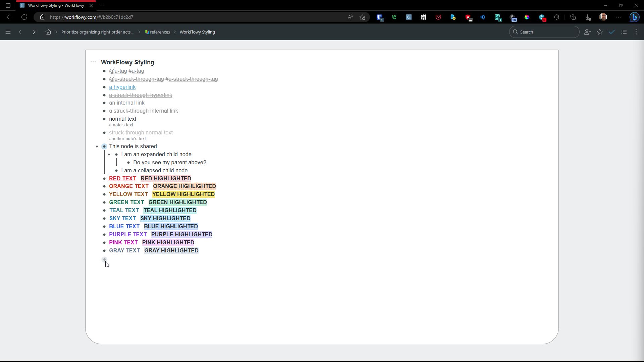644x362 pixels.
Task: Click the 'TEAL HIGHLIGHTED' text
Action: pyautogui.click(x=170, y=210)
